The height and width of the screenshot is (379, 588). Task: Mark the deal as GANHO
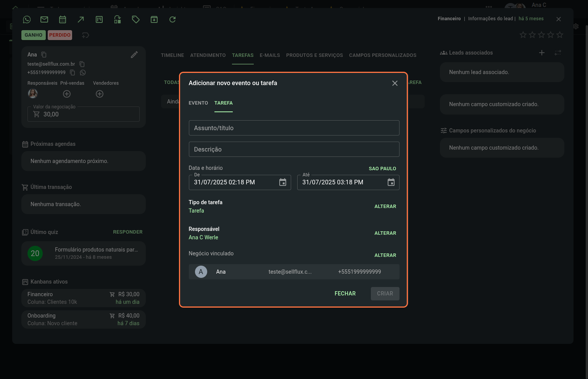[34, 35]
